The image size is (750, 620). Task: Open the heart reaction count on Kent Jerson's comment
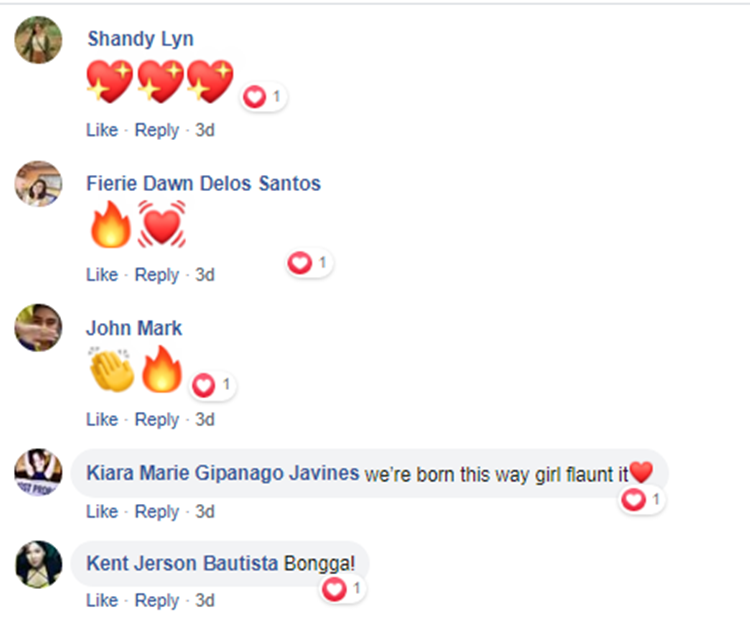(x=342, y=589)
